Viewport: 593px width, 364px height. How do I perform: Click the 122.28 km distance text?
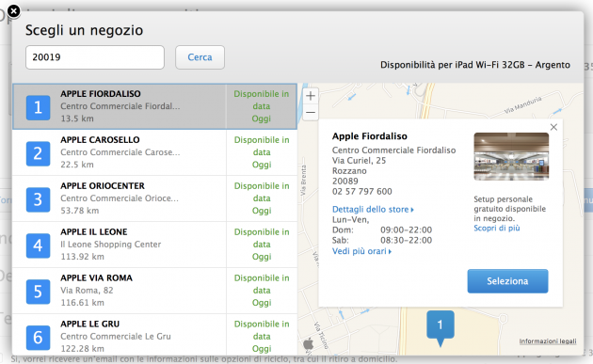[83, 349]
